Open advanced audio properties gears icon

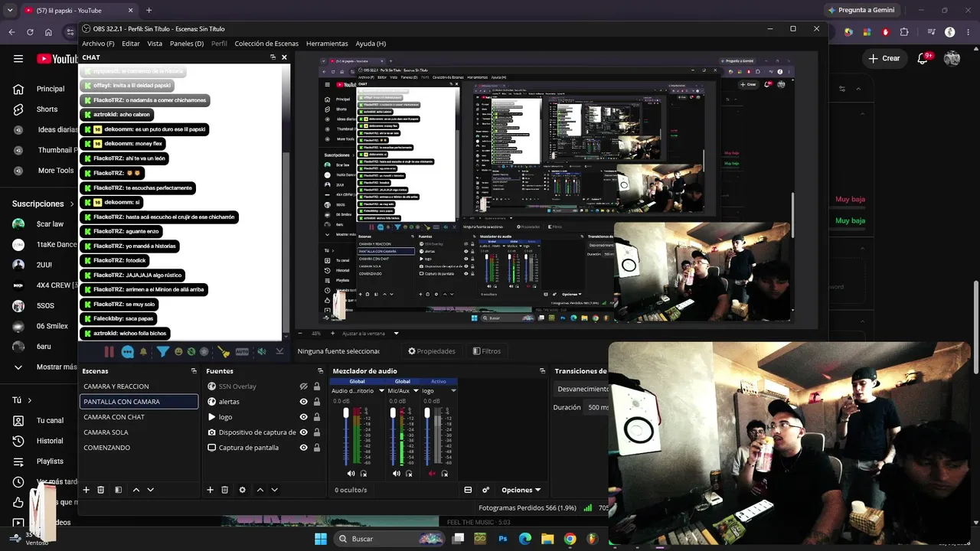coord(485,490)
